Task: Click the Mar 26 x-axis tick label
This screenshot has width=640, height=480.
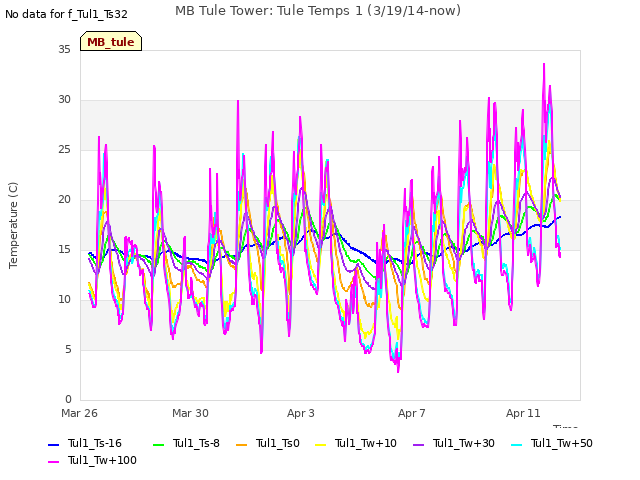Action: coord(80,413)
